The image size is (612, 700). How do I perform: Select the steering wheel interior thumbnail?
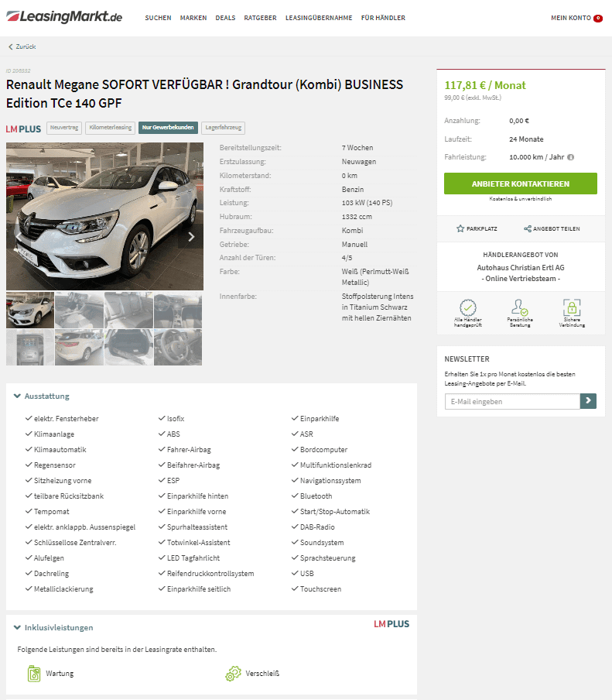[x=178, y=348]
